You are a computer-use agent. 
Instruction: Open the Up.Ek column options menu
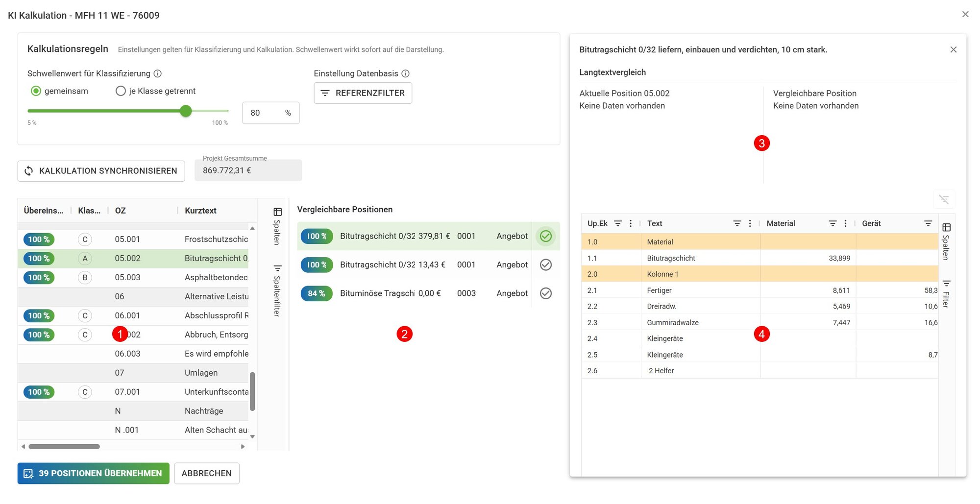631,223
